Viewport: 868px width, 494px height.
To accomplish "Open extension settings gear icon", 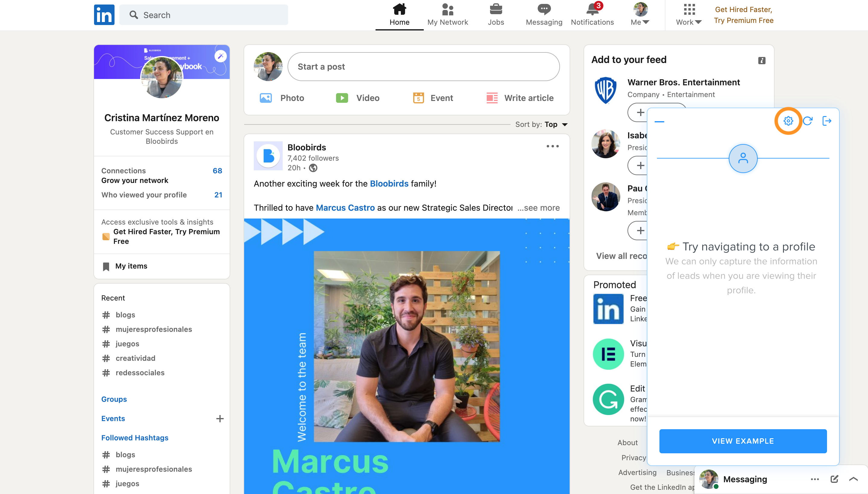I will point(788,121).
